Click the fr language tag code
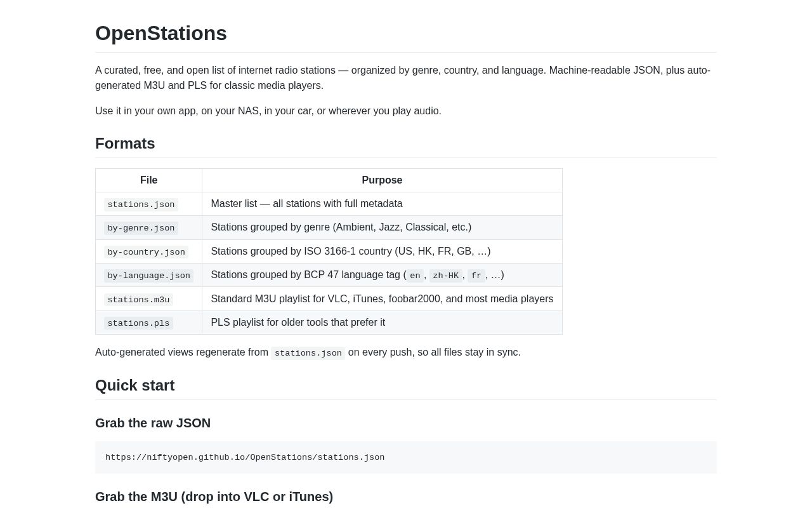 tap(476, 276)
